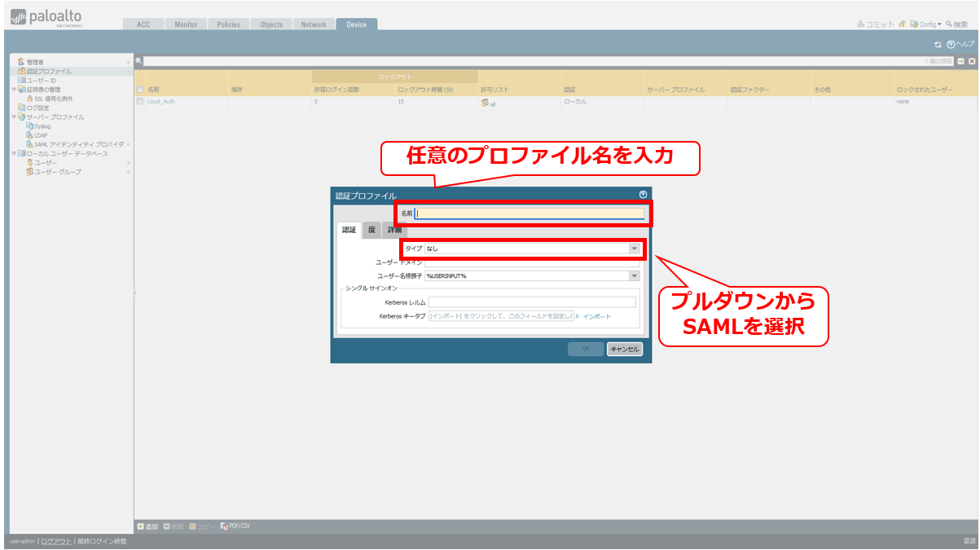Switch to the 認証 tab in dialog
The height and width of the screenshot is (550, 980).
(x=349, y=231)
